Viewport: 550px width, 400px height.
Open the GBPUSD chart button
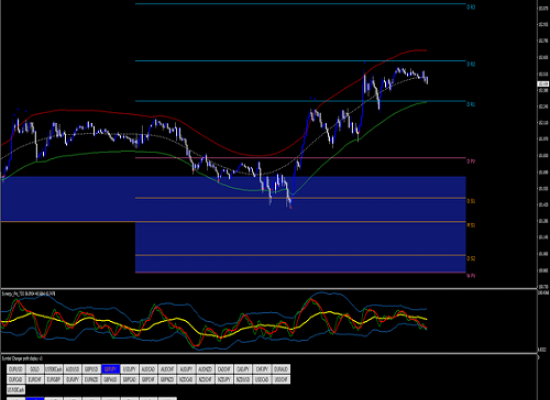point(92,369)
